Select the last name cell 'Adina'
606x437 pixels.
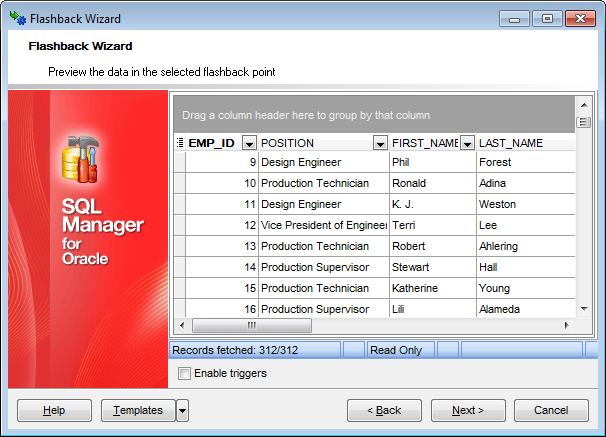click(x=526, y=183)
